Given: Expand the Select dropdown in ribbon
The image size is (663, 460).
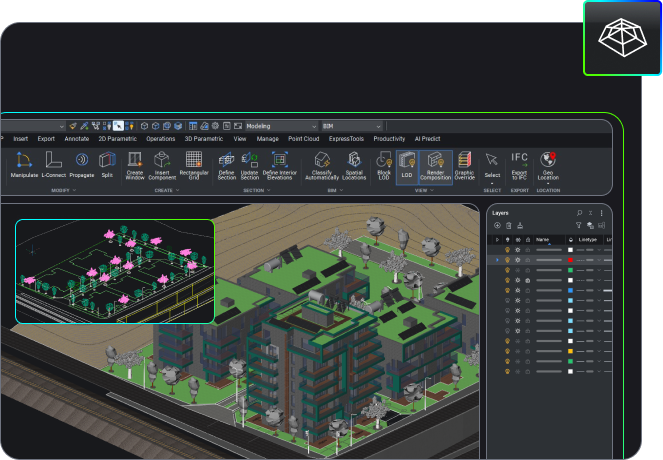Looking at the screenshot, I should click(x=492, y=183).
